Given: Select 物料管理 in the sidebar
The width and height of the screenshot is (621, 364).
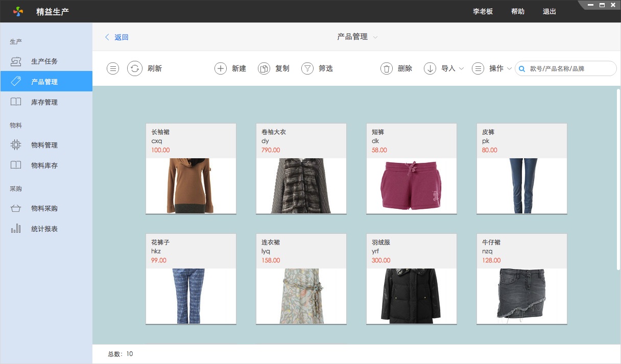Looking at the screenshot, I should 44,145.
